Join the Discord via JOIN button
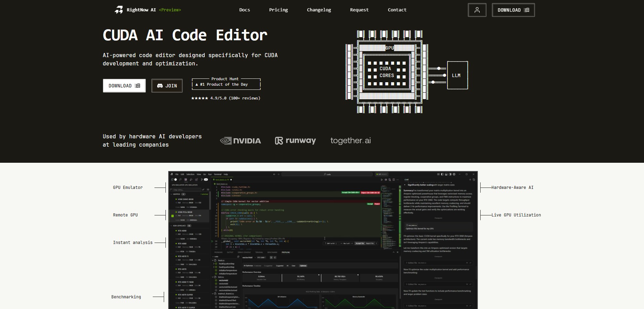Image resolution: width=644 pixels, height=309 pixels. (x=167, y=86)
